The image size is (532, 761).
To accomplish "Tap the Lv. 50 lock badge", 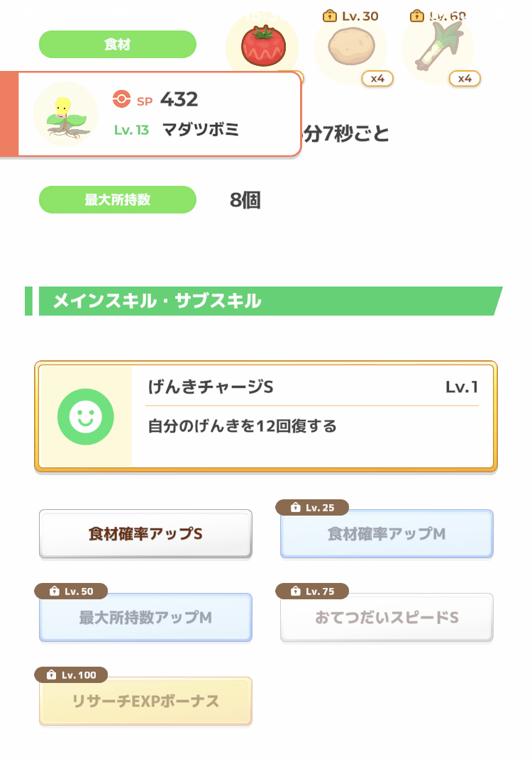I will 70,591.
